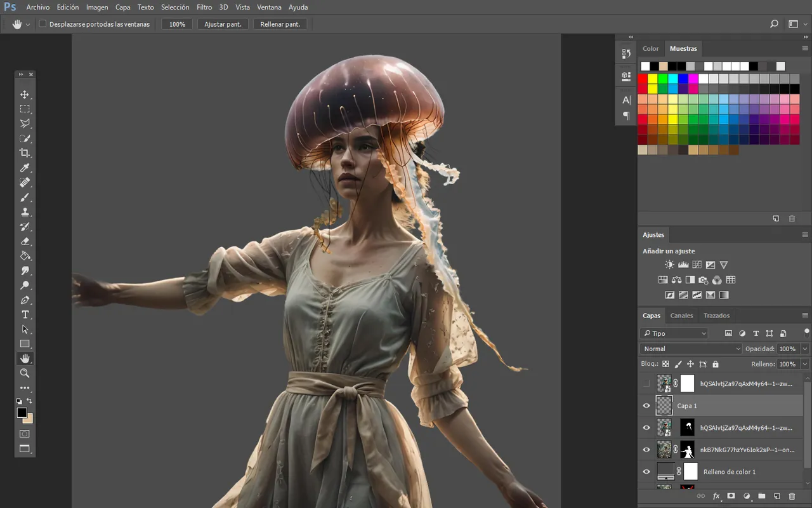This screenshot has width=812, height=508.
Task: Select the Clone Stamp tool
Action: click(x=25, y=212)
